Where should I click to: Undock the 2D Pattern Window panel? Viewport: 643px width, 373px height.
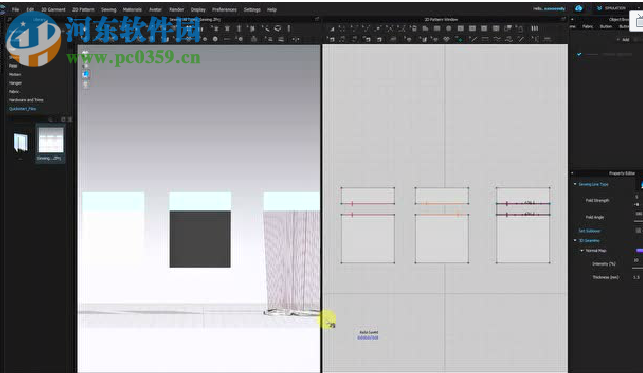(x=563, y=19)
